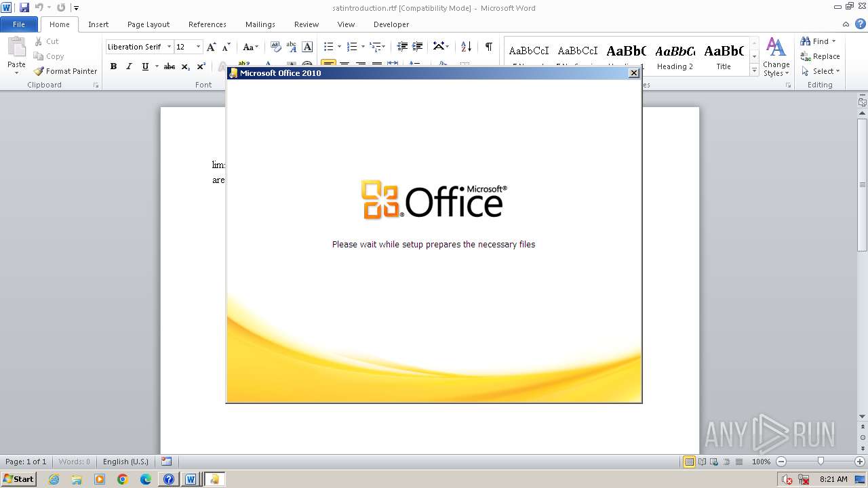Viewport: 868px width, 488px height.
Task: Open the Phonetic Guide tool
Action: point(292,47)
